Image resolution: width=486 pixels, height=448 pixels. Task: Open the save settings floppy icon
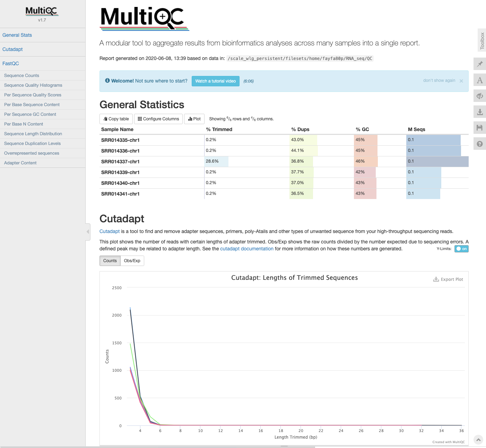coord(480,128)
